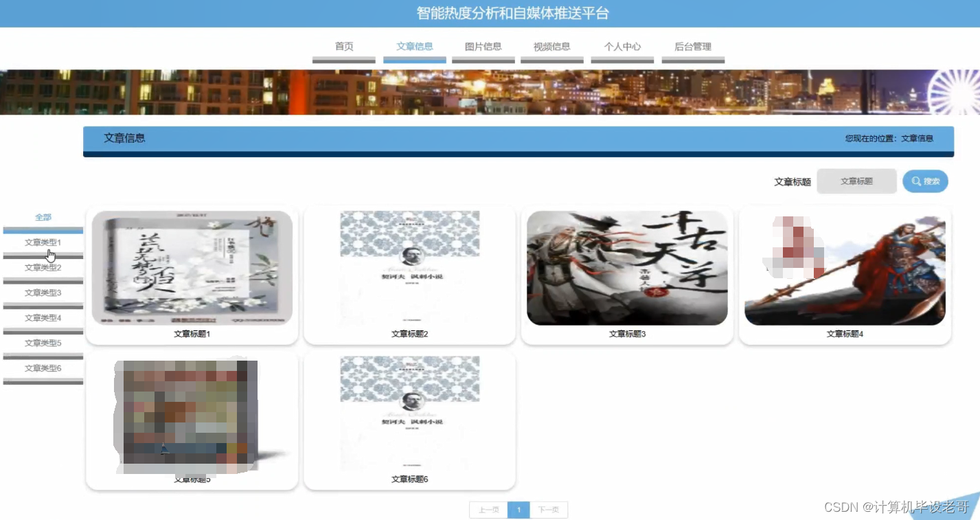This screenshot has height=520, width=980.
Task: Open the 文章标题4 warrior image
Action: [x=845, y=268]
